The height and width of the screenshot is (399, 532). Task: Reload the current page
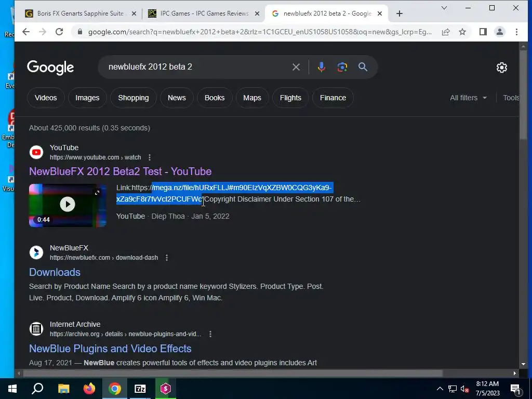pos(59,32)
